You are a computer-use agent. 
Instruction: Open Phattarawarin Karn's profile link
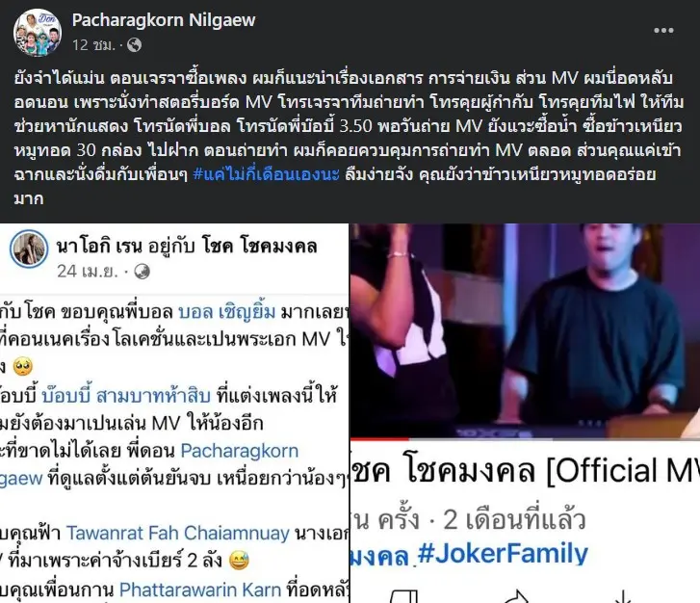coord(200,590)
